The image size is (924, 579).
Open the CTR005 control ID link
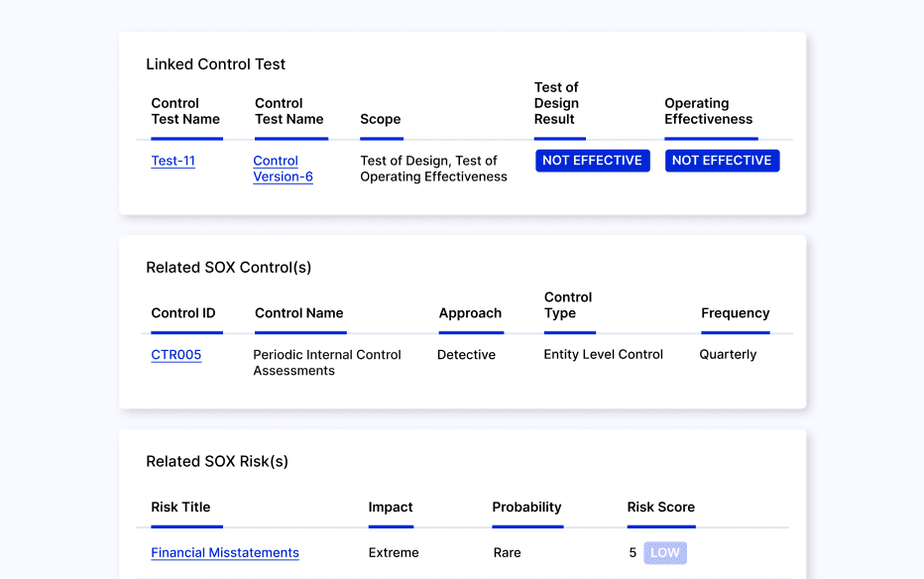pos(175,355)
